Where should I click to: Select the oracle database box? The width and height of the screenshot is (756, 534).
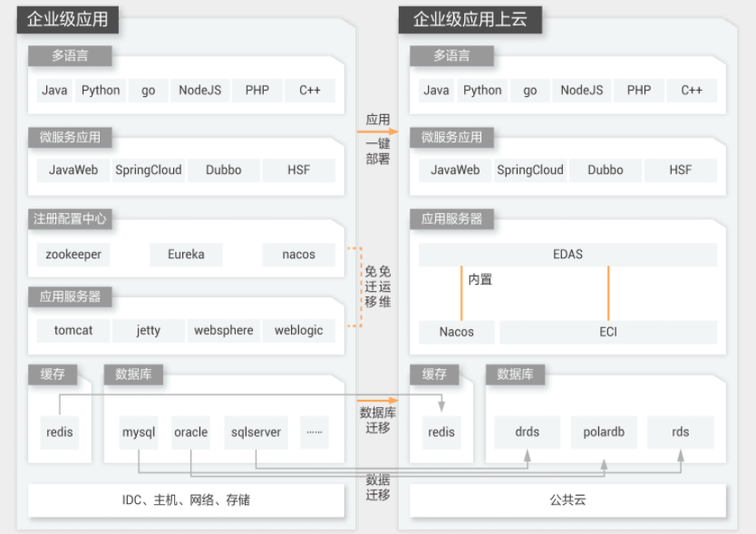click(191, 432)
